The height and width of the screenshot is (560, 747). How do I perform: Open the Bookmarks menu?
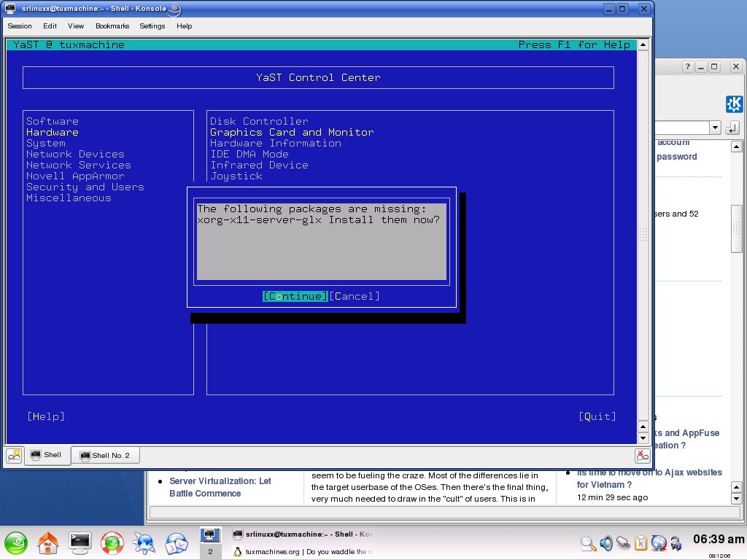112,26
